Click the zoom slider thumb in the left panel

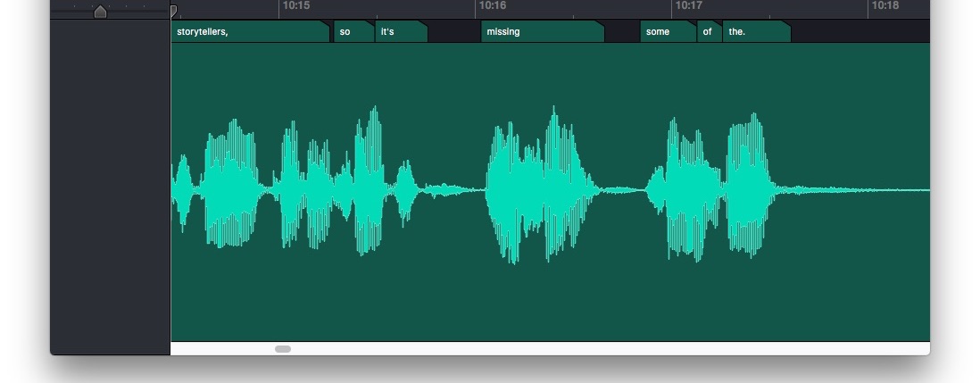100,11
